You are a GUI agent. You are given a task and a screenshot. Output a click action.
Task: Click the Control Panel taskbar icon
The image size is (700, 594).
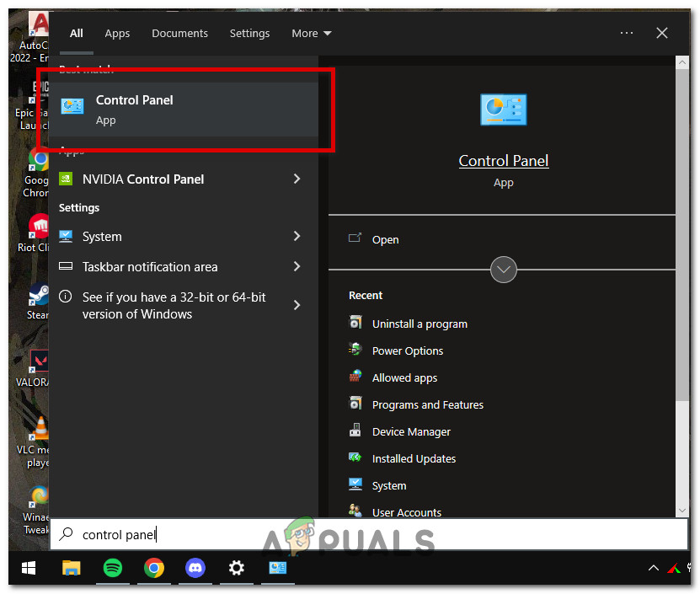pos(278,569)
